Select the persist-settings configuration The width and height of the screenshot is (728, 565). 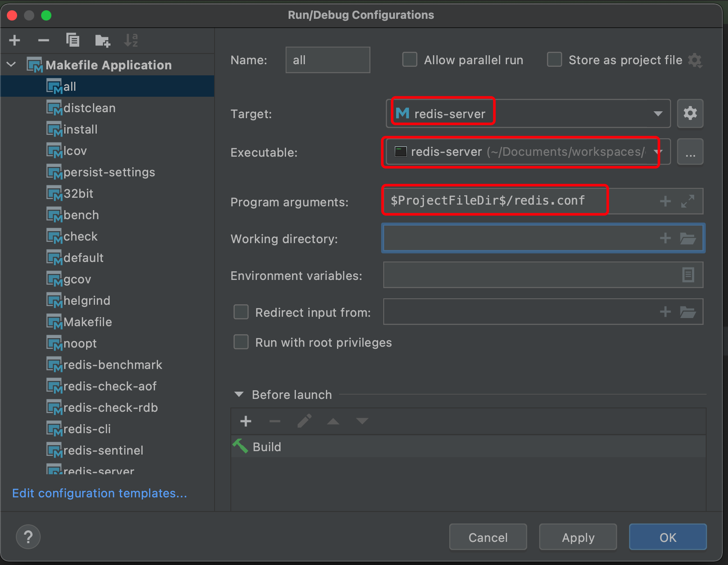107,172
